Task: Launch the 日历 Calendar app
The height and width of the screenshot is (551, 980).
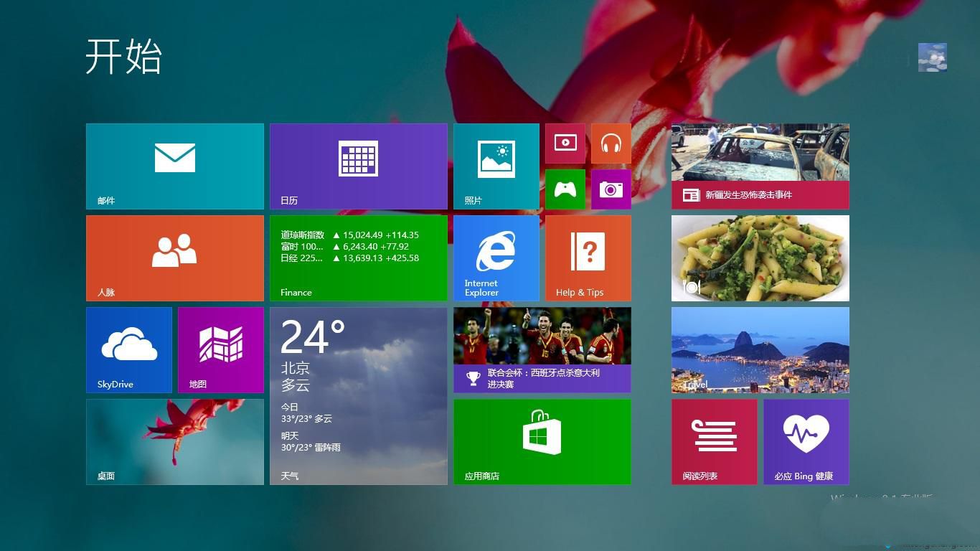Action: point(359,166)
